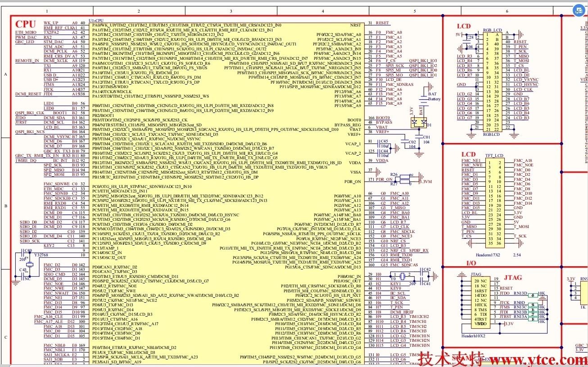Image resolution: width=588 pixels, height=367 pixels.
Task: Select the ground symbol under the RGBLCD connector
Action: pos(471,135)
